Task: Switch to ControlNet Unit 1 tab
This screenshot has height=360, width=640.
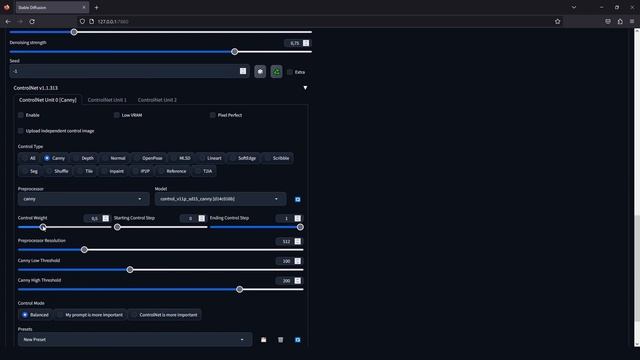Action: 107,100
